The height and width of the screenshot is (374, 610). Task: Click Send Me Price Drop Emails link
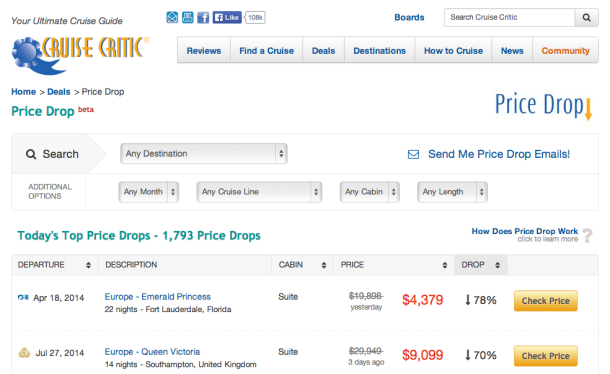[x=499, y=154]
